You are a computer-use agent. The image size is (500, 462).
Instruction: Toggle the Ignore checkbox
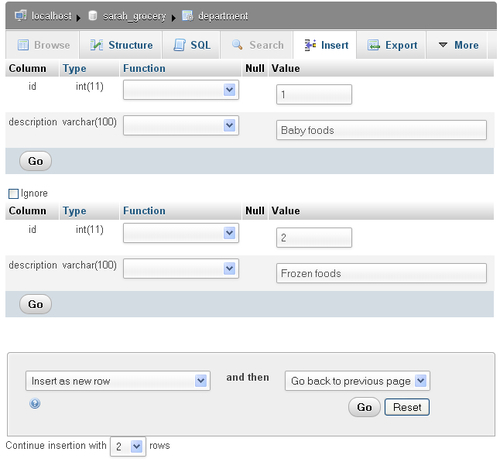[x=13, y=194]
